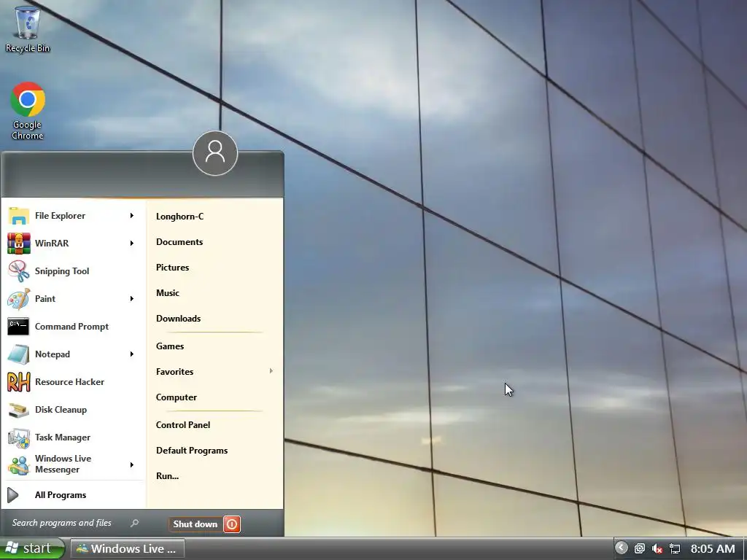
Task: Open Games from the Start menu
Action: [x=169, y=346]
